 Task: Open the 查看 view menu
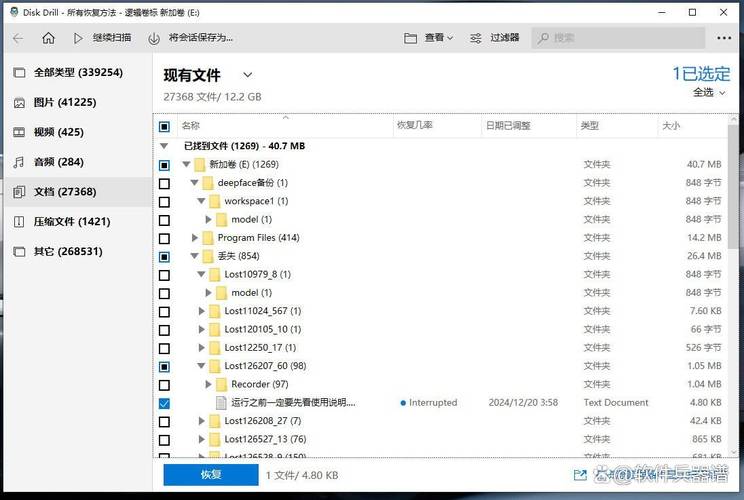pyautogui.click(x=438, y=38)
